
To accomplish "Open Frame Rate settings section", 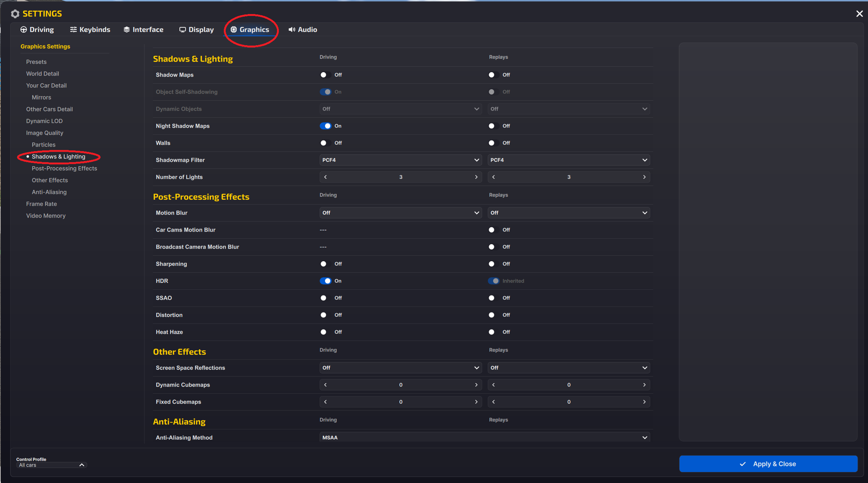I will point(41,204).
